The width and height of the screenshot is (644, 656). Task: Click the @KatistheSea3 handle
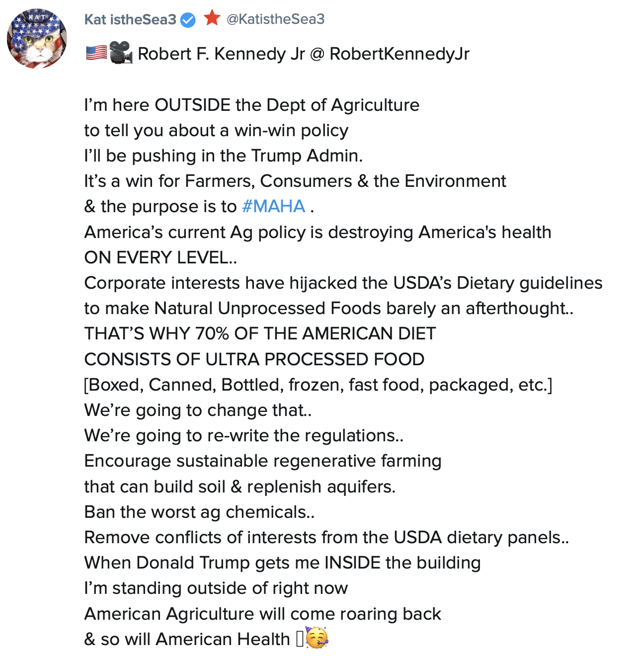click(275, 19)
